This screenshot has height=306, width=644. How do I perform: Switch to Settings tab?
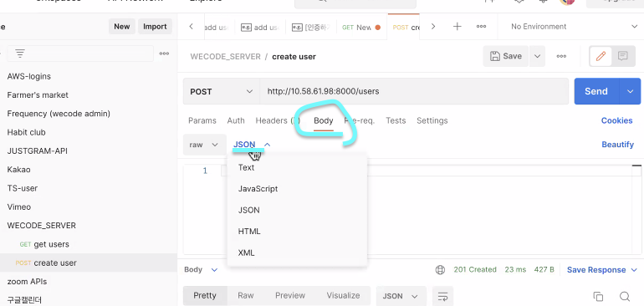point(432,120)
